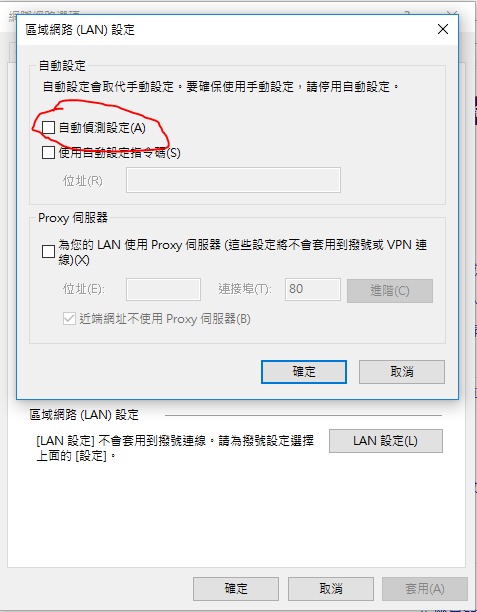This screenshot has height=612, width=477.
Task: Click the 位址(R) script address field
Action: 233,180
